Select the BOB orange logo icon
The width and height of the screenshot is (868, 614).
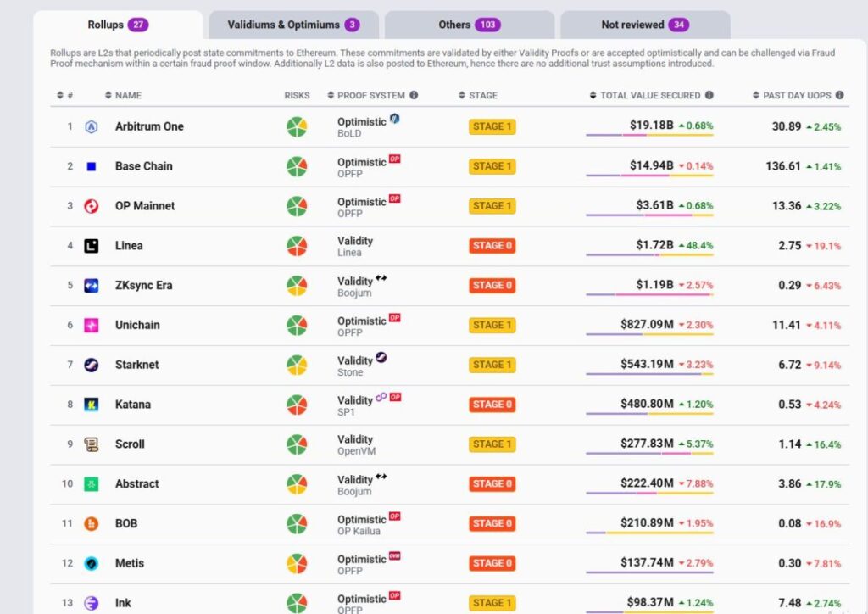92,524
